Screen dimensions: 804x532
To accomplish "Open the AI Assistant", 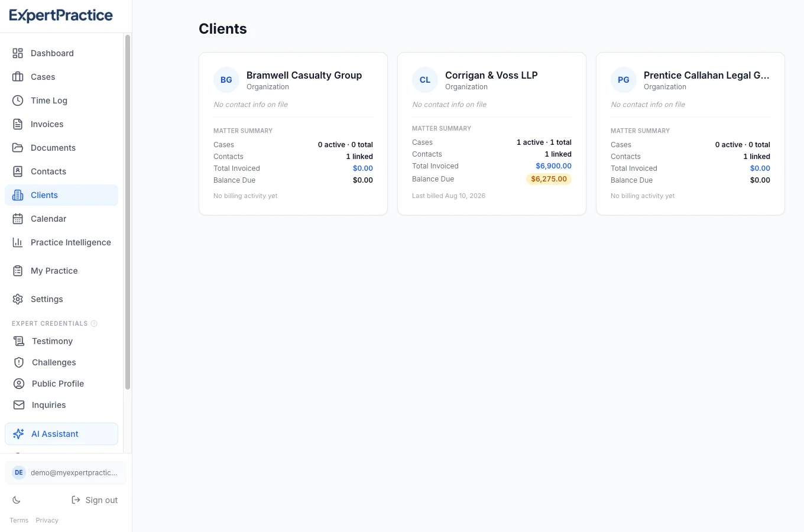I will [61, 434].
